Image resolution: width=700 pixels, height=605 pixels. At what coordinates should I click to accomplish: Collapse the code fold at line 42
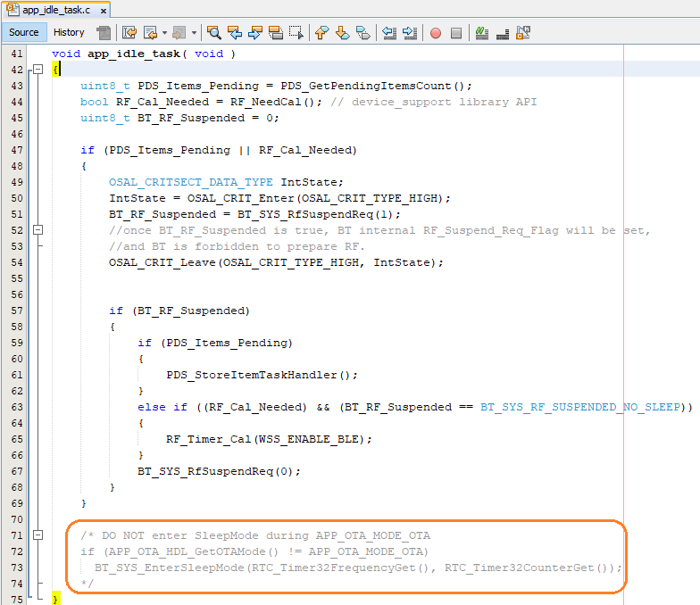(37, 70)
